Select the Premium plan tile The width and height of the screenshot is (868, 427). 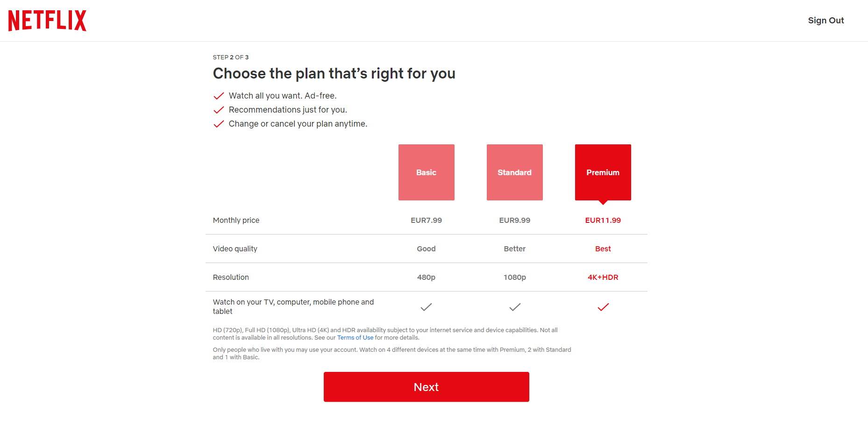click(x=603, y=172)
